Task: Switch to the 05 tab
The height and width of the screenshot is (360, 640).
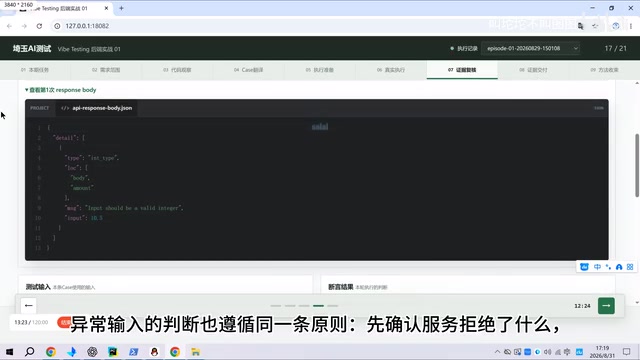Action: coord(320,70)
